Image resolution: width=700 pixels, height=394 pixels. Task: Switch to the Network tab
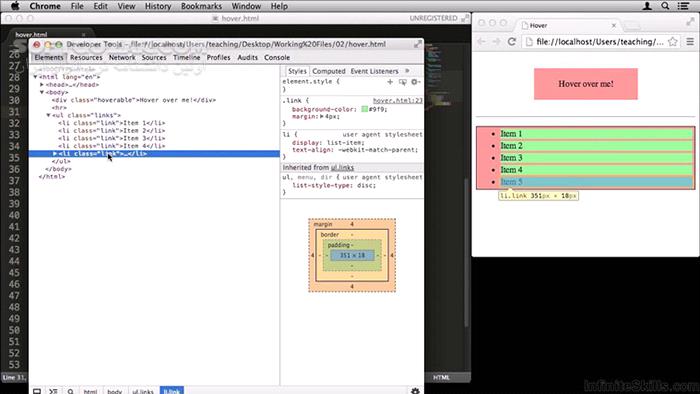(122, 58)
